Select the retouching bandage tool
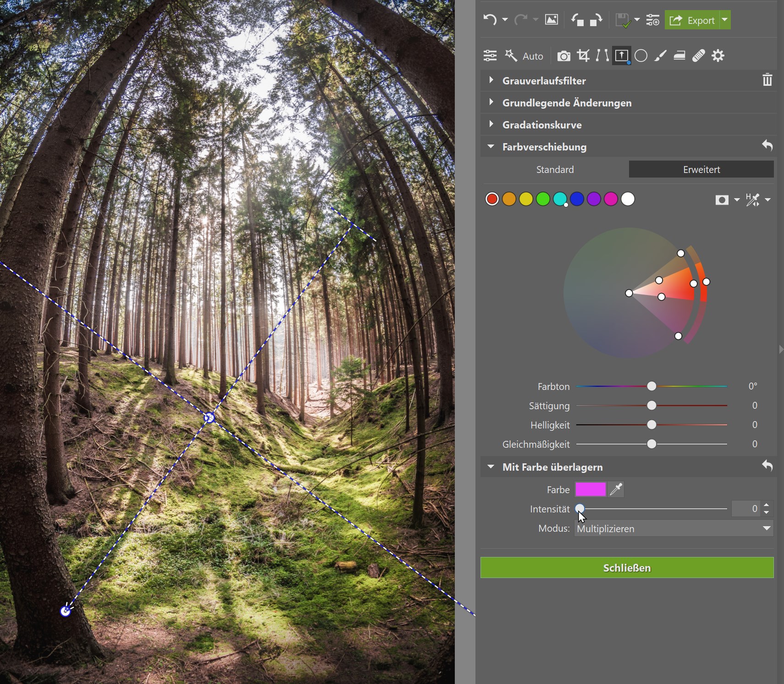This screenshot has height=684, width=784. 699,56
